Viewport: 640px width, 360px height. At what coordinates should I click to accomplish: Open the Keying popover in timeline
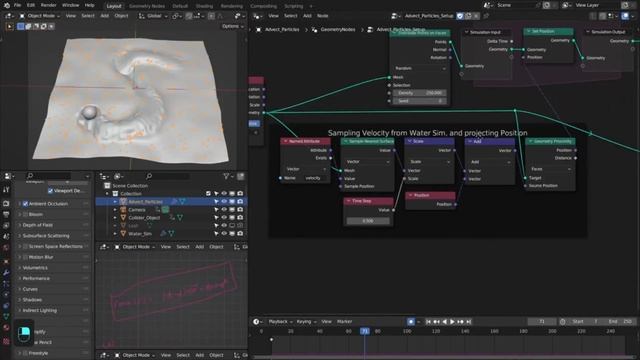pyautogui.click(x=306, y=322)
